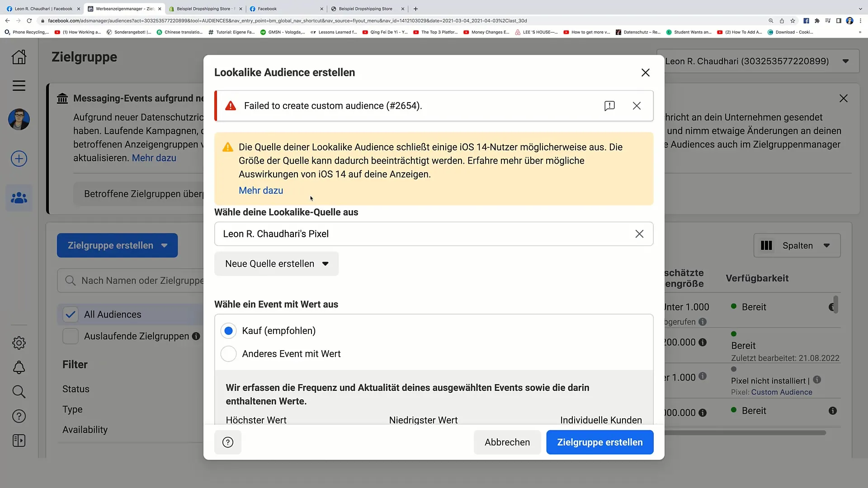Close the Lookalike Audience dialog
This screenshot has width=868, height=488.
pyautogui.click(x=646, y=73)
